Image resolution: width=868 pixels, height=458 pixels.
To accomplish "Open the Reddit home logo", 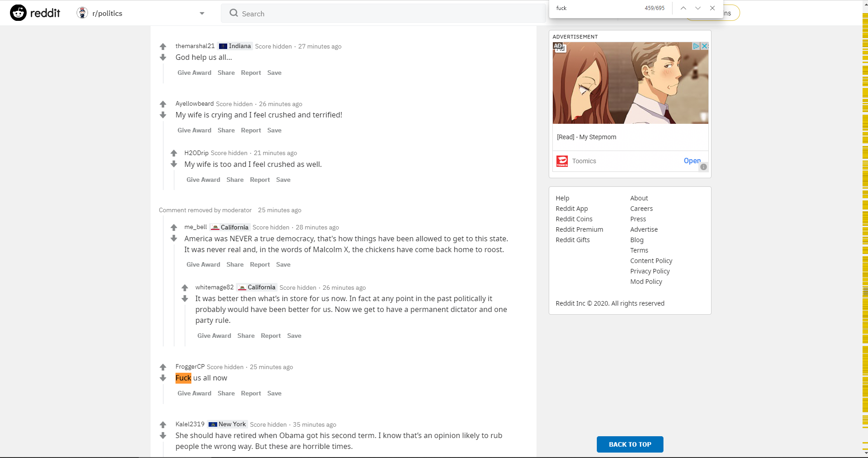I will (x=35, y=13).
